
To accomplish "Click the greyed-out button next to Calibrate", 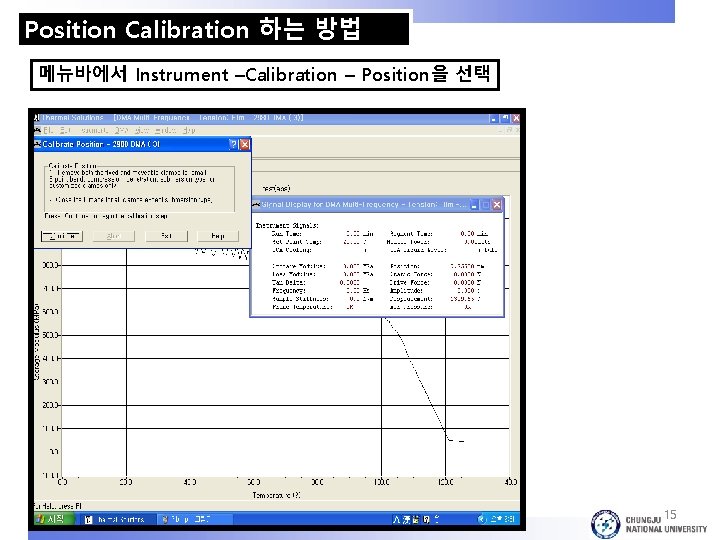I will tap(113, 236).
